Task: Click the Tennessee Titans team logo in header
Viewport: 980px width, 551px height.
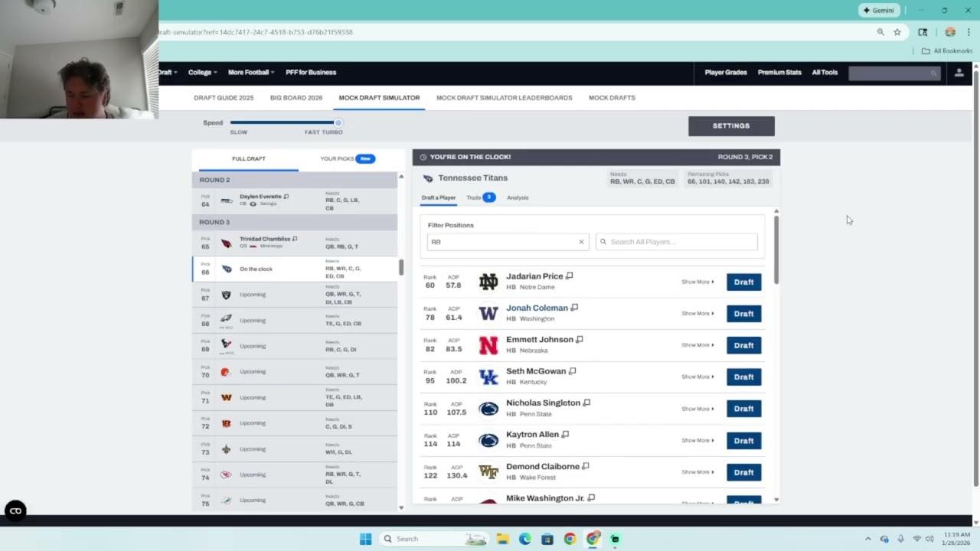Action: point(428,178)
